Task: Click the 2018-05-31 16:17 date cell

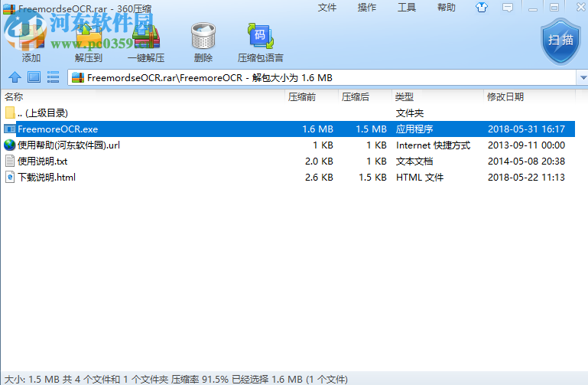Action: pyautogui.click(x=526, y=129)
